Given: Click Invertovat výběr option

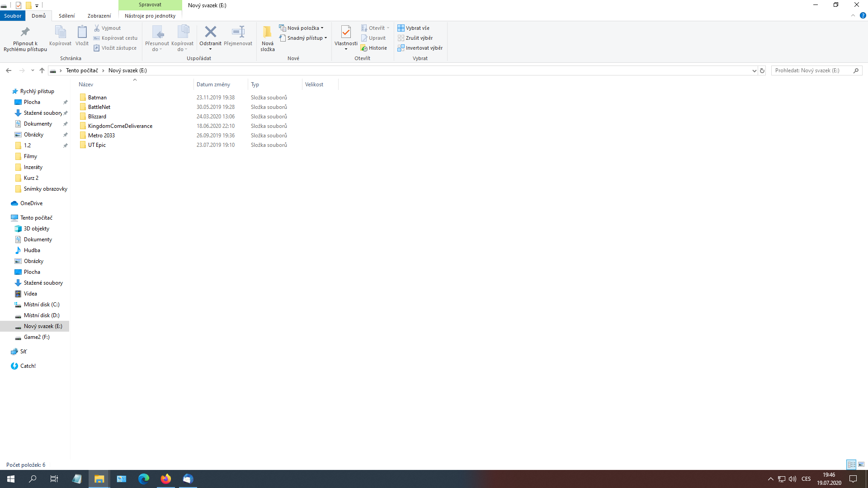Looking at the screenshot, I should point(420,48).
